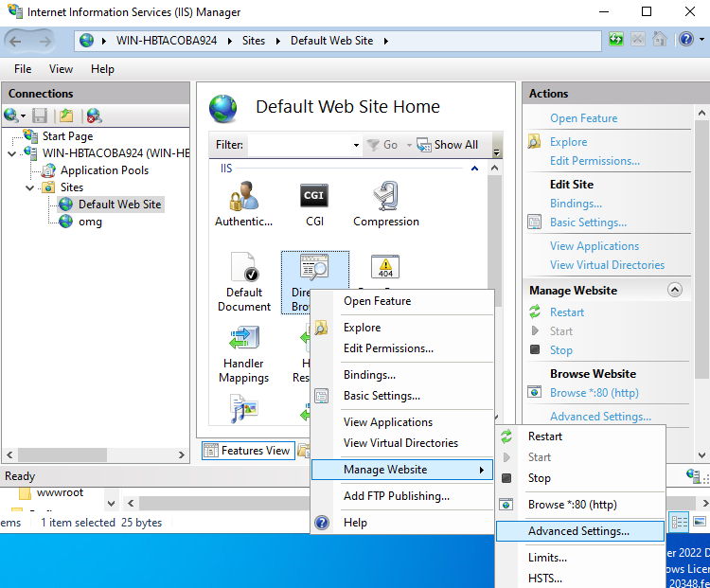Screen dimensions: 710x588
Task: Open the Default Document feature icon
Action: click(244, 267)
